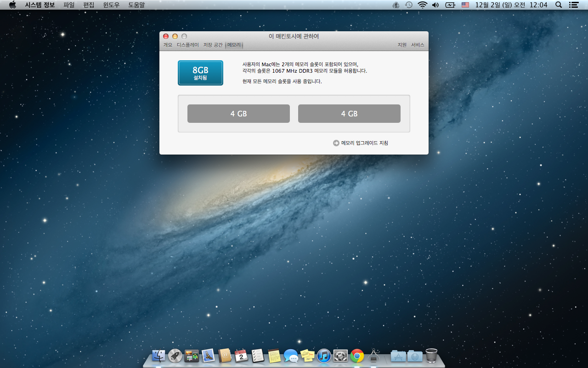Switch to the 저장 공간 tab
The width and height of the screenshot is (588, 368).
pyautogui.click(x=213, y=45)
